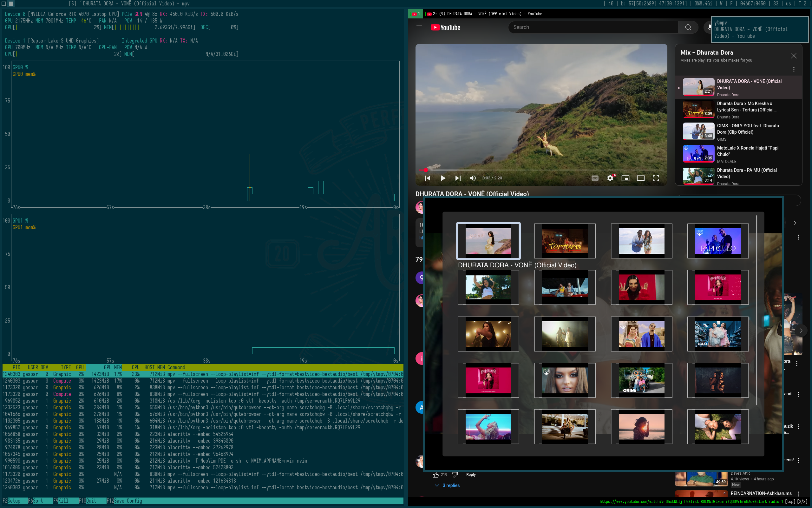Viewport: 812px width, 508px height.
Task: Click the comment Reply button
Action: tap(471, 475)
